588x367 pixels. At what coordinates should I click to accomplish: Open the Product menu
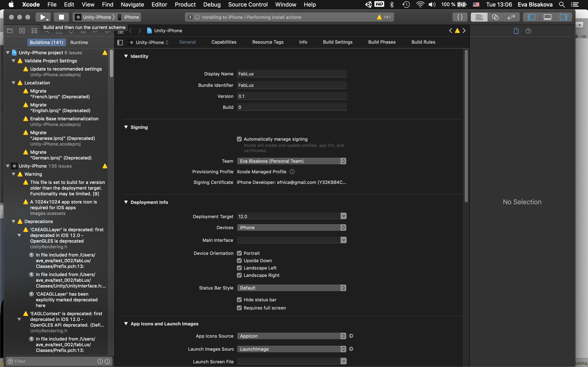point(185,4)
